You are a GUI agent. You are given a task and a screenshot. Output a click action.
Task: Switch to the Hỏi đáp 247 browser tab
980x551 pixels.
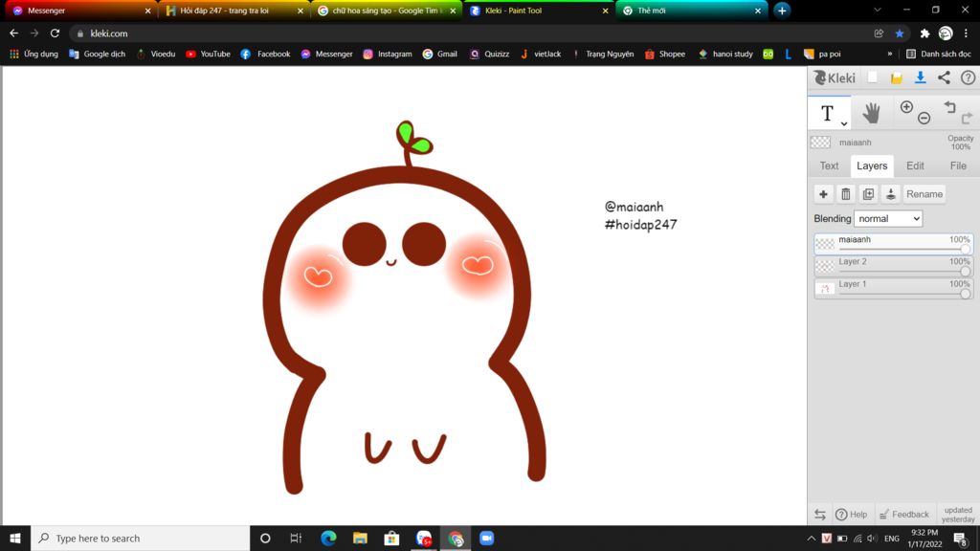tap(234, 11)
